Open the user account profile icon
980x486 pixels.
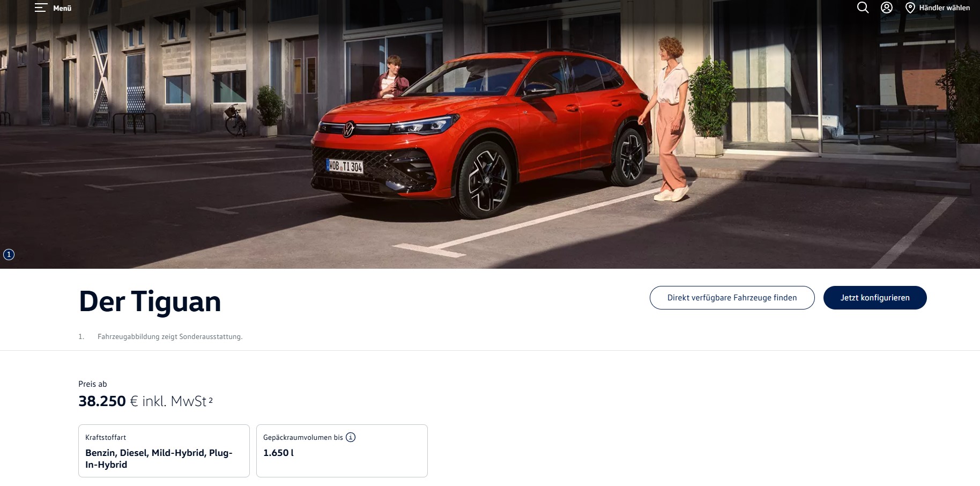tap(887, 8)
